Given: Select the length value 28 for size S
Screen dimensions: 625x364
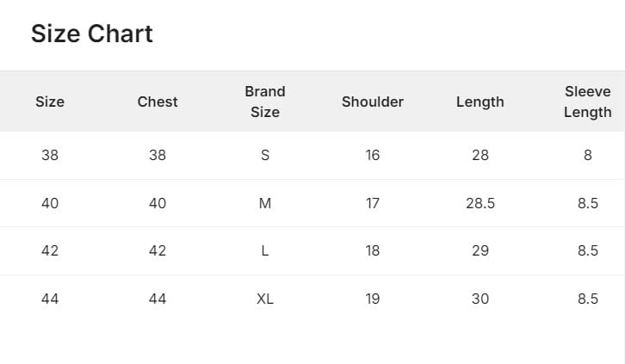Looking at the screenshot, I should (x=480, y=156).
